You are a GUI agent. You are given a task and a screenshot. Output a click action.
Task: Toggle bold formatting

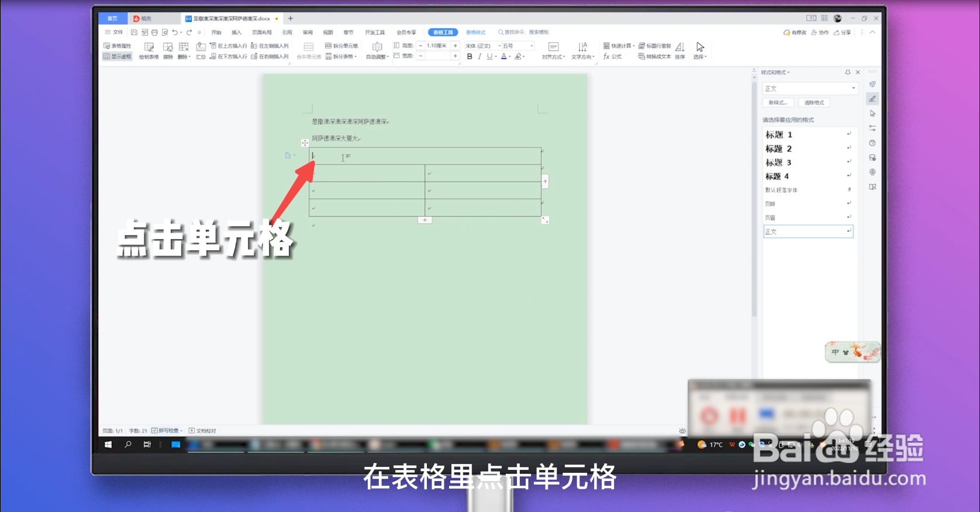pos(470,57)
